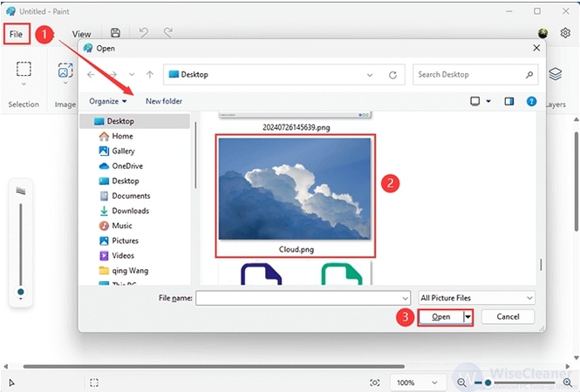Screen dimensions: 580x392
Task: Open the Organize dropdown menu
Action: click(107, 101)
